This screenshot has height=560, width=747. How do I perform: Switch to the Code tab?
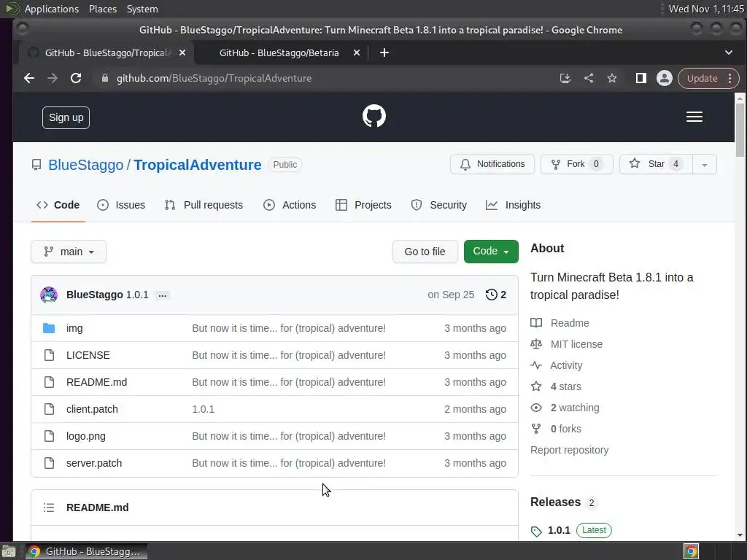tap(58, 205)
